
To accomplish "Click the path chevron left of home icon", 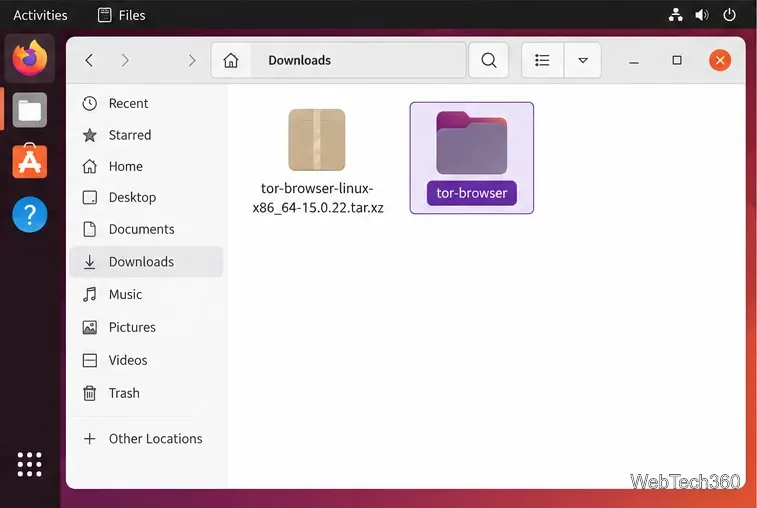I will pos(192,60).
